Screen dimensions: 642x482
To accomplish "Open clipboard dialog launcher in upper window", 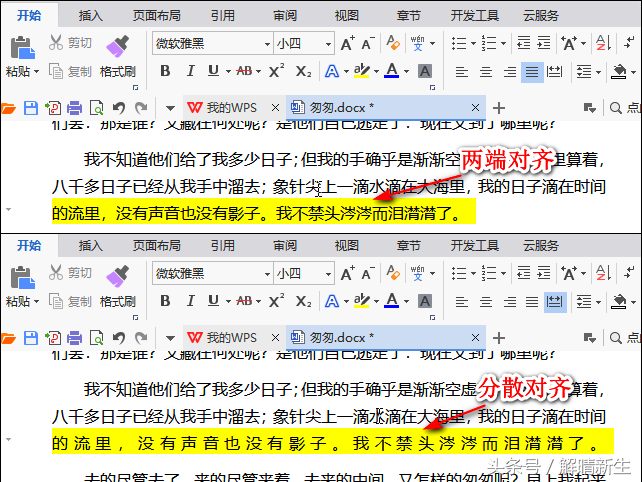I will point(136,88).
